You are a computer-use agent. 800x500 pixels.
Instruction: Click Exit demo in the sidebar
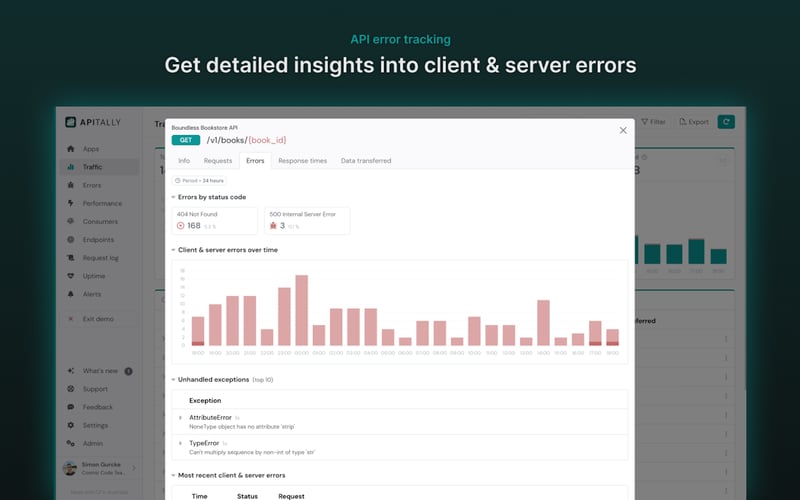pos(98,319)
